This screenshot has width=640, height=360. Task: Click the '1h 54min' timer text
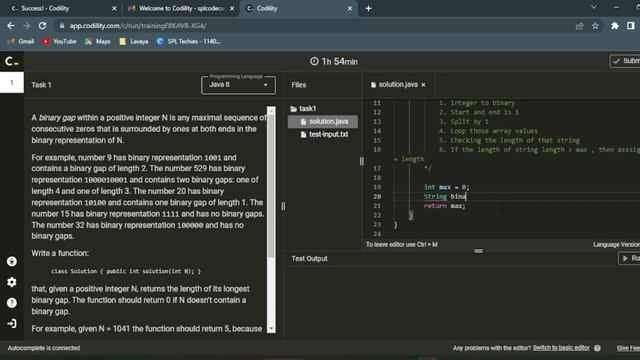340,62
